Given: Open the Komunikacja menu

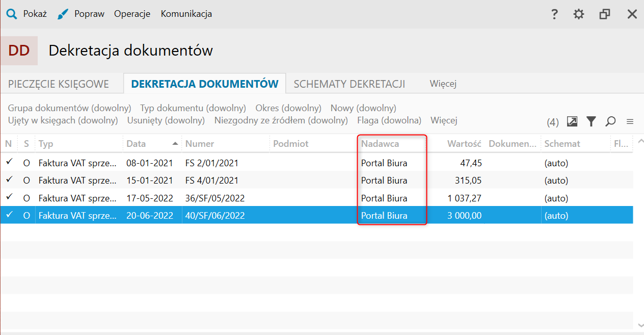Looking at the screenshot, I should coord(186,14).
